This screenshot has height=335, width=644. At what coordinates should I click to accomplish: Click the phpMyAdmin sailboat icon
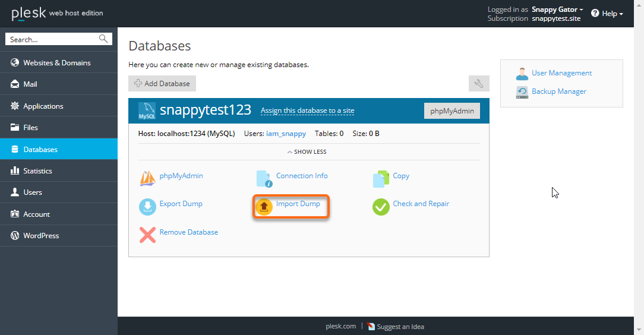coord(147,179)
